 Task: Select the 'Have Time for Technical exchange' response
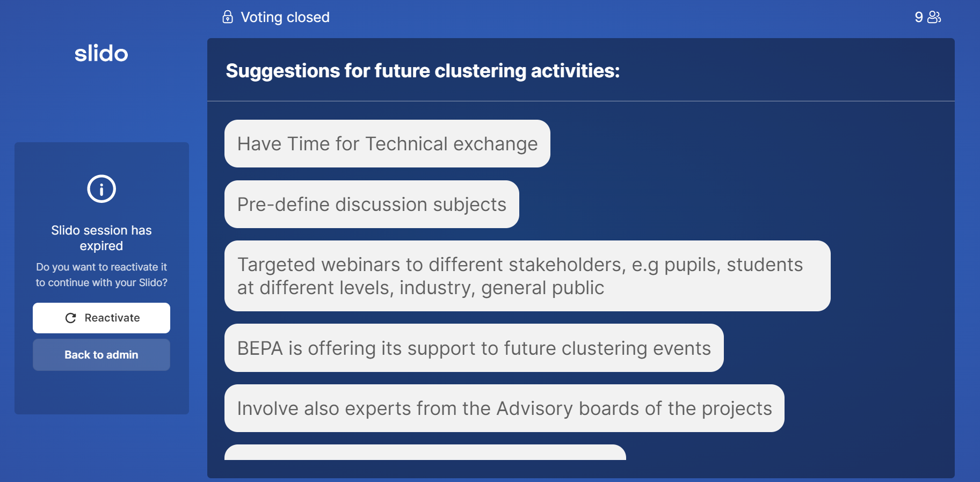click(x=387, y=144)
